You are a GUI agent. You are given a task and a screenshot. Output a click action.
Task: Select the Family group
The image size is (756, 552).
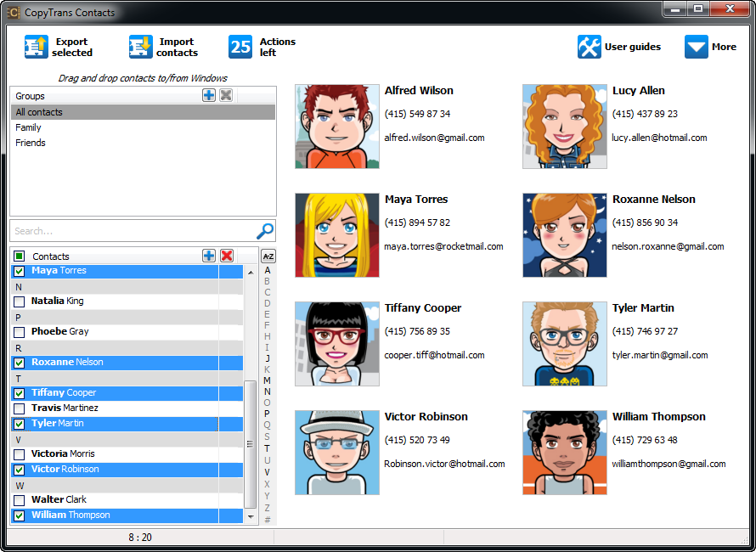(29, 127)
